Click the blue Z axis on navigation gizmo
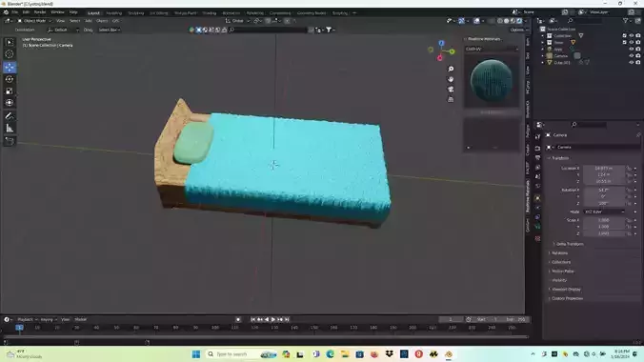This screenshot has width=644, height=362. point(441,43)
